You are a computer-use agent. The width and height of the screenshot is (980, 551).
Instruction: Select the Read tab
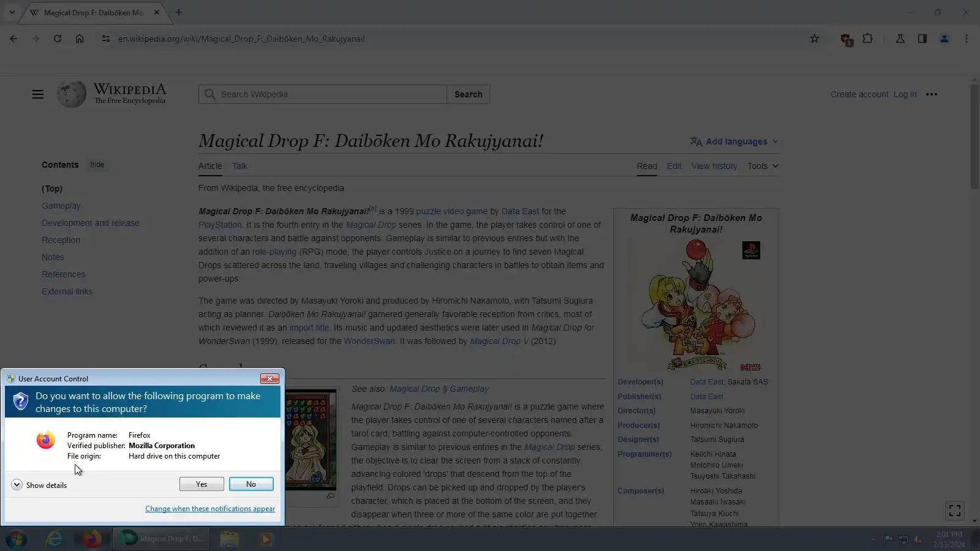pos(647,166)
